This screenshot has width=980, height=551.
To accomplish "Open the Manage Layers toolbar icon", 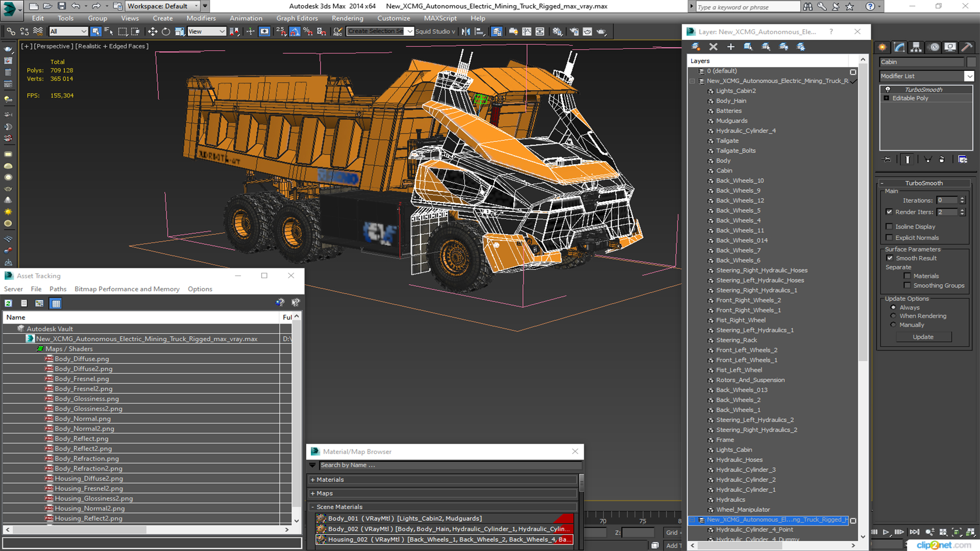I will pyautogui.click(x=497, y=32).
